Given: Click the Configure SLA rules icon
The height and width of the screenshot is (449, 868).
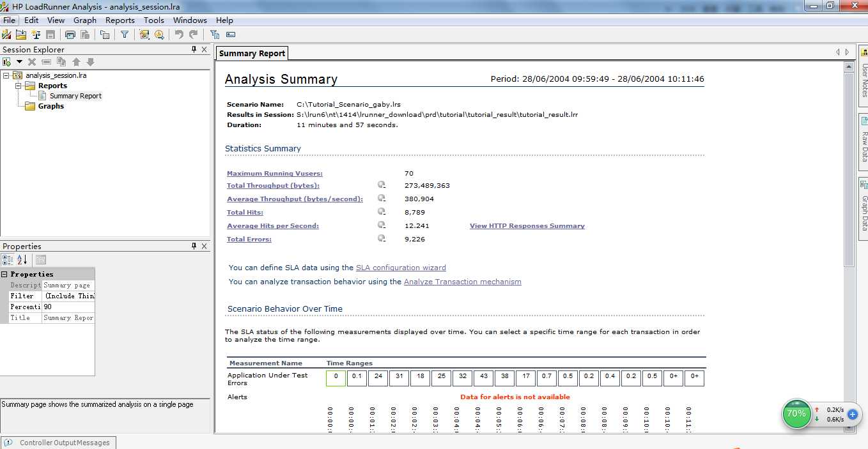Looking at the screenshot, I should coord(144,34).
